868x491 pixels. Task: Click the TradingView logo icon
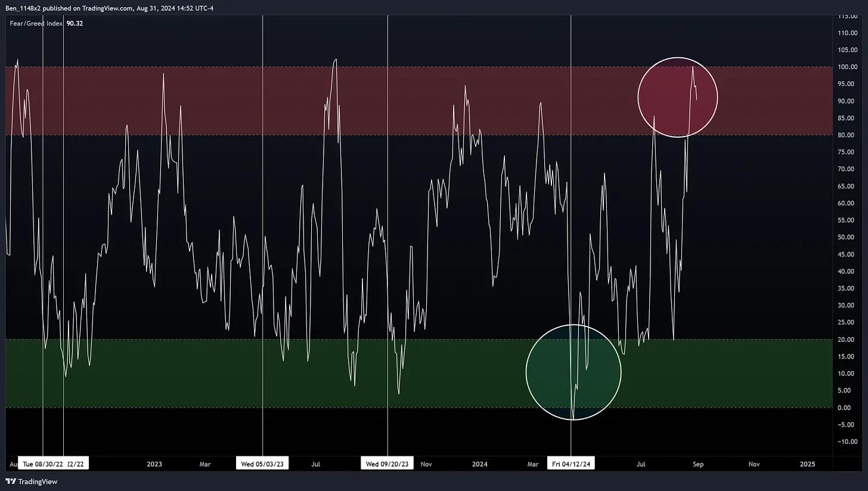pyautogui.click(x=11, y=481)
